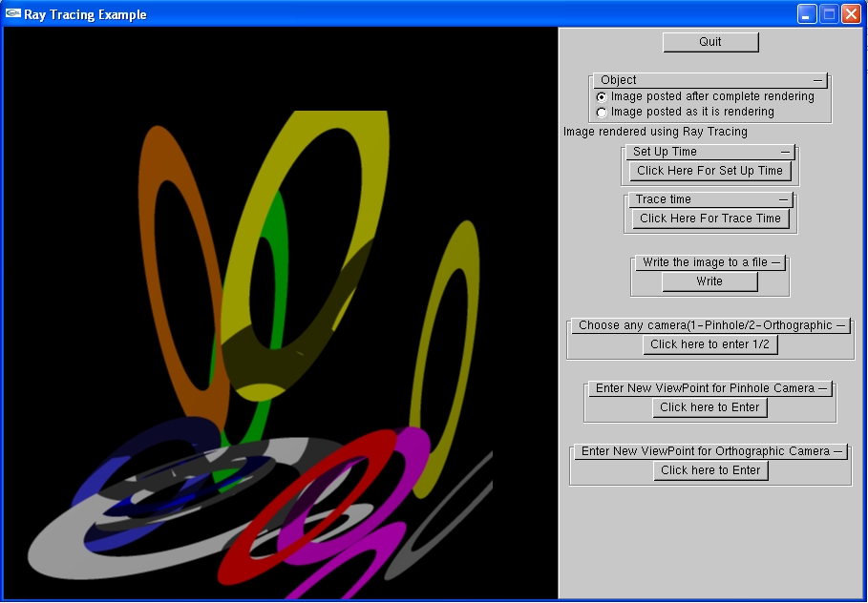Click 'Image rendered using Ray Tracing' text

tap(655, 132)
